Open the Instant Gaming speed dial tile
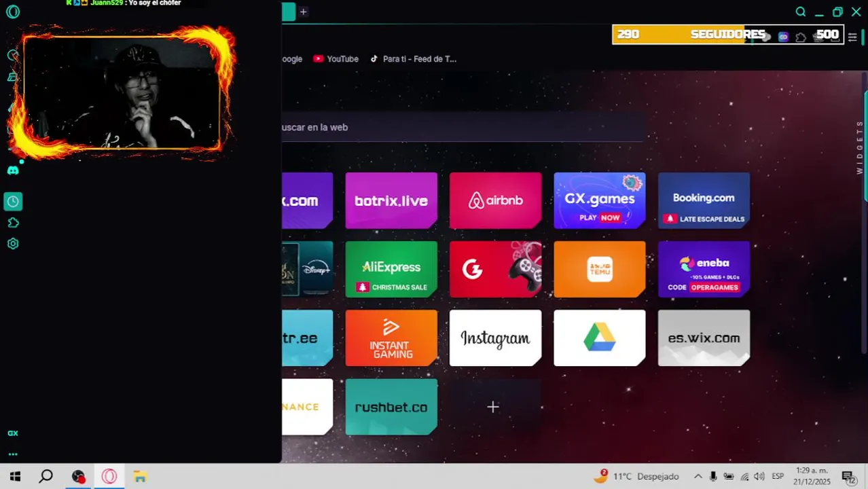This screenshot has width=868, height=489. pyautogui.click(x=391, y=338)
